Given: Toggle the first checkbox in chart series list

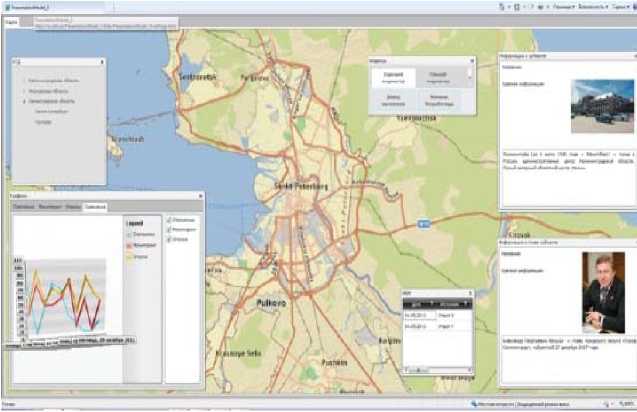Looking at the screenshot, I should (169, 218).
